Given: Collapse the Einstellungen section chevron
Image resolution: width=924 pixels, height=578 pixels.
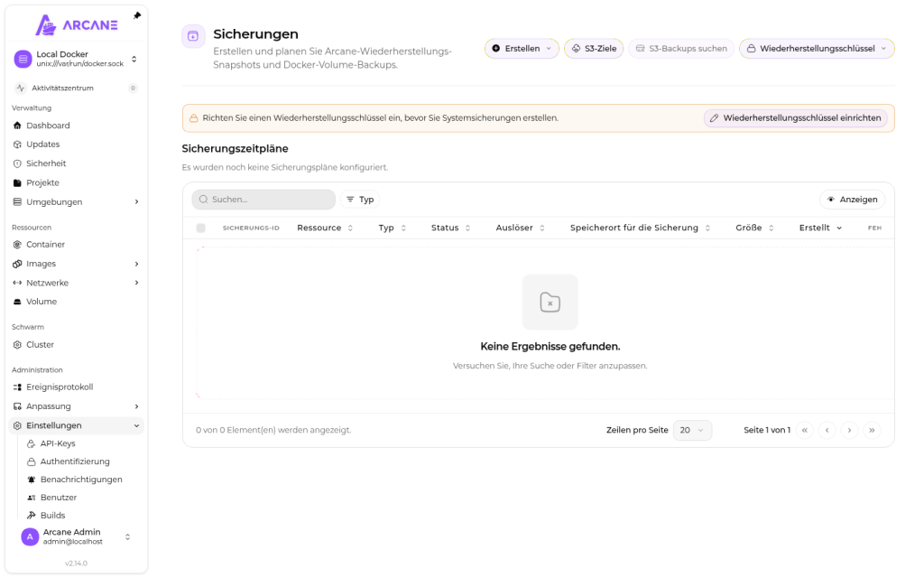Looking at the screenshot, I should 137,426.
